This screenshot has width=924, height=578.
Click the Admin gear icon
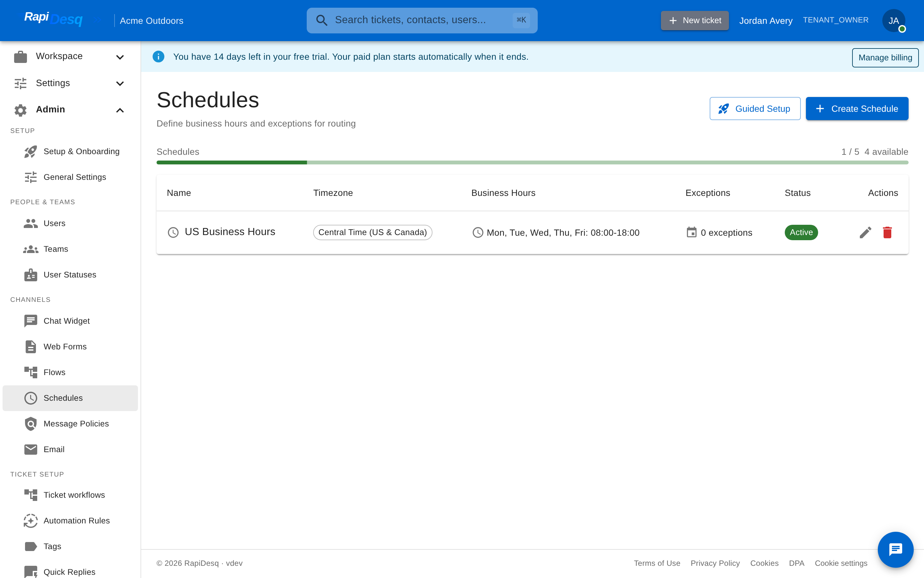pos(21,110)
